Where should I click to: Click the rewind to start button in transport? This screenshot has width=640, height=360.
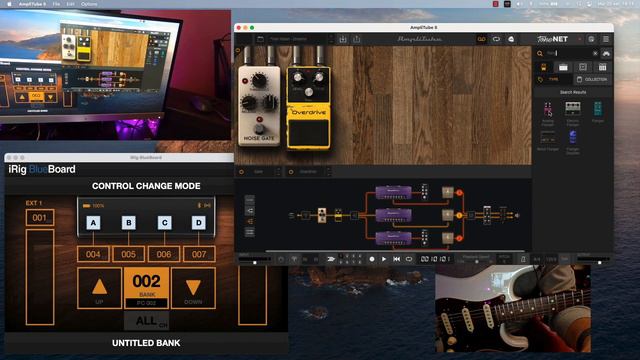pyautogui.click(x=396, y=259)
